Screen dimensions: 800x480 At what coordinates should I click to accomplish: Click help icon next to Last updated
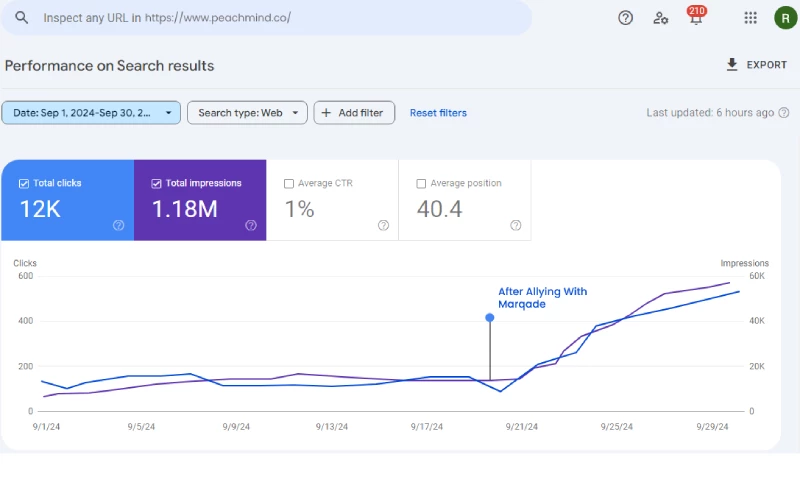coord(784,113)
